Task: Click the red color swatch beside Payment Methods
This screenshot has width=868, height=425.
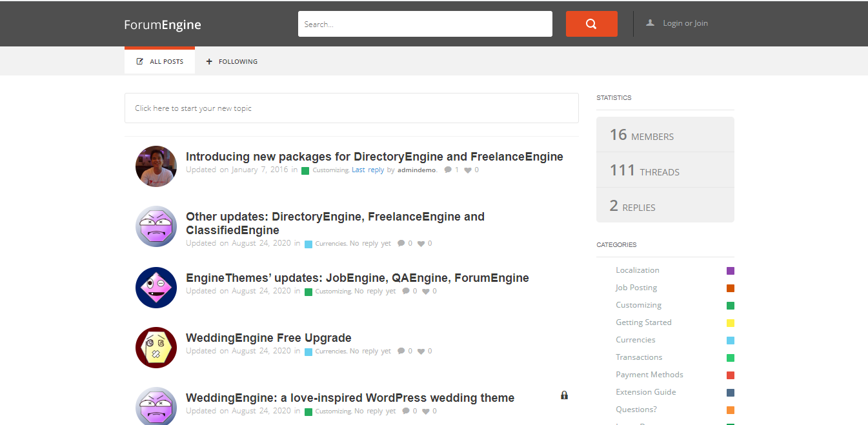Action: pos(730,375)
